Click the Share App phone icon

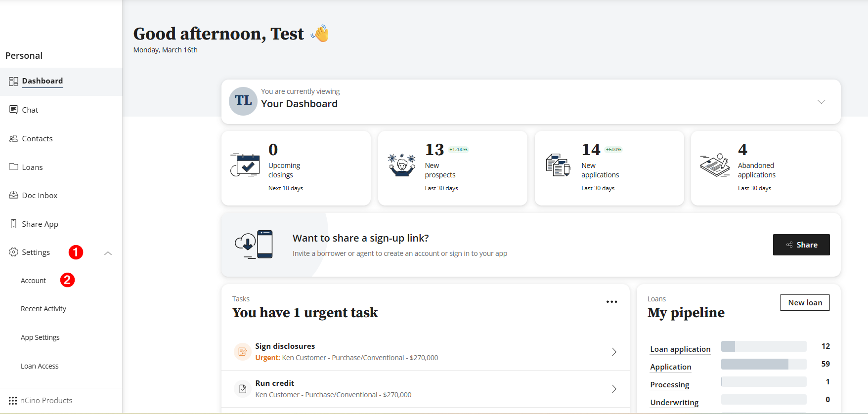click(13, 224)
